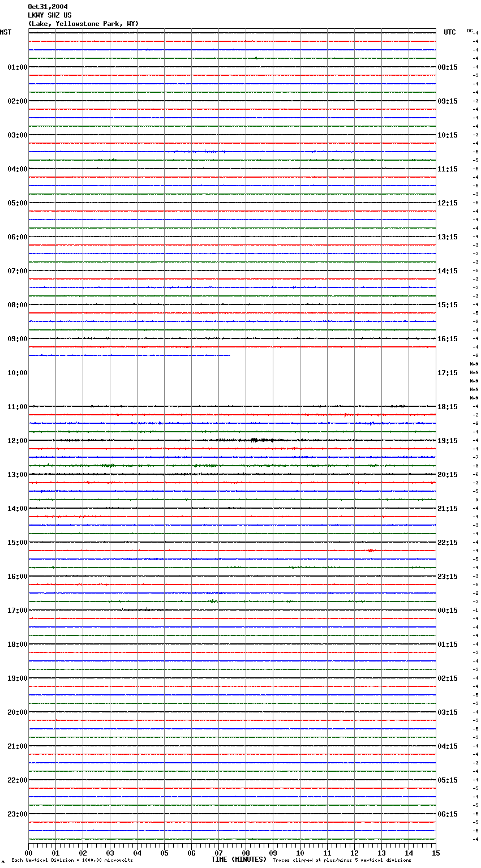
Task: Select the 16:00 MST time label
Action: pyautogui.click(x=18, y=577)
